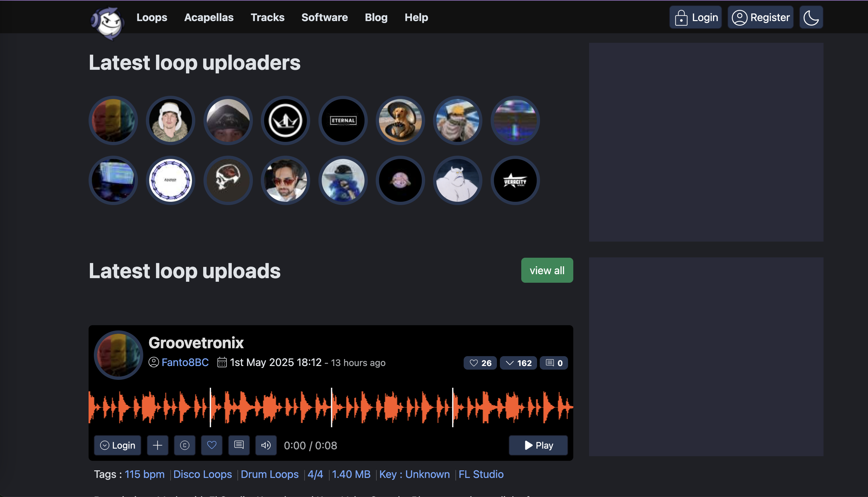
Task: Click the plus icon on Groovetronix player
Action: click(157, 445)
